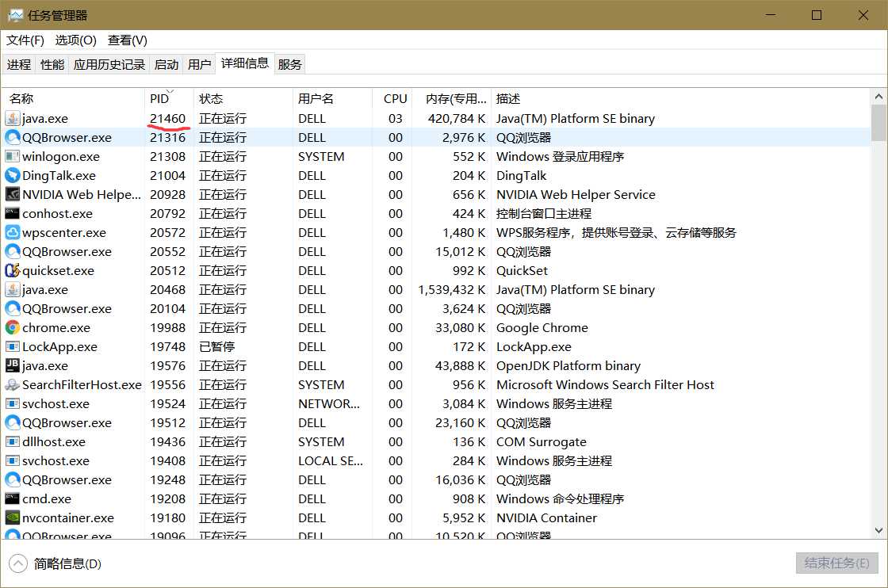This screenshot has height=588, width=888.
Task: Click the winlogon.exe process icon
Action: click(x=13, y=156)
